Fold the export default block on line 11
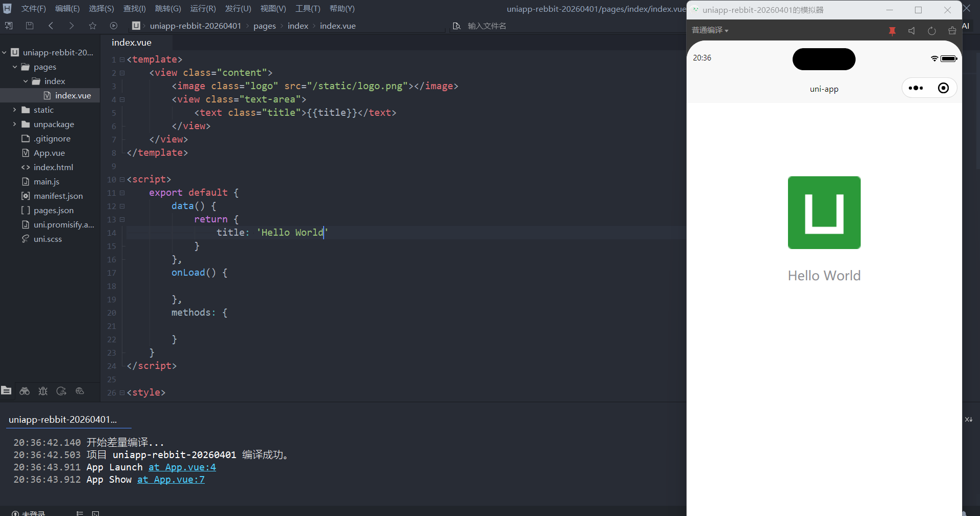The height and width of the screenshot is (516, 980). [x=122, y=193]
